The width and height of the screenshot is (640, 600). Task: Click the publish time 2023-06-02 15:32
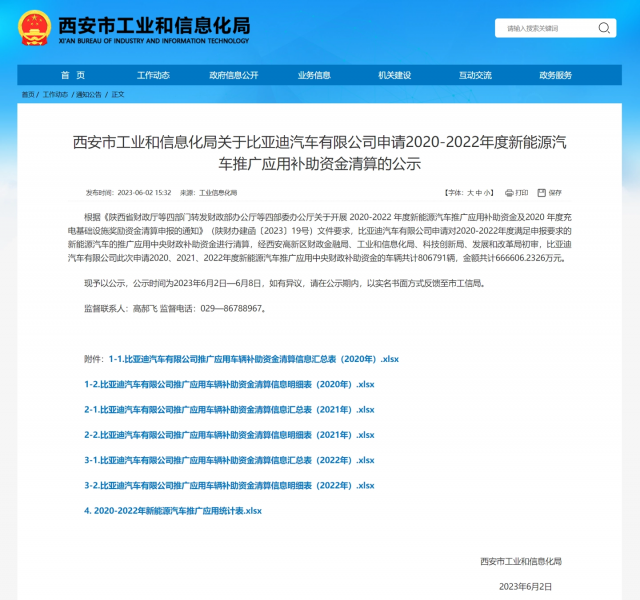144,193
